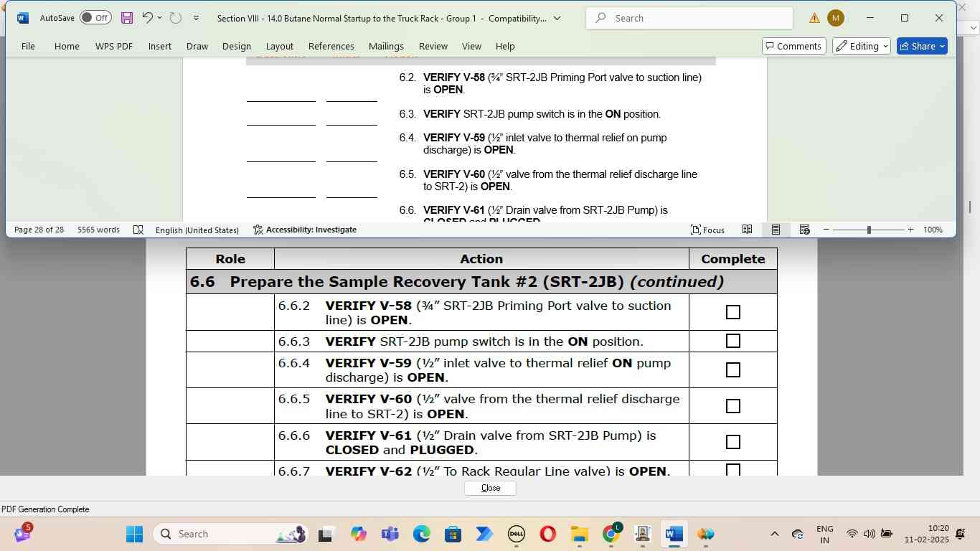Image resolution: width=980 pixels, height=551 pixels.
Task: Check the box for step 6.6.4
Action: tap(732, 369)
